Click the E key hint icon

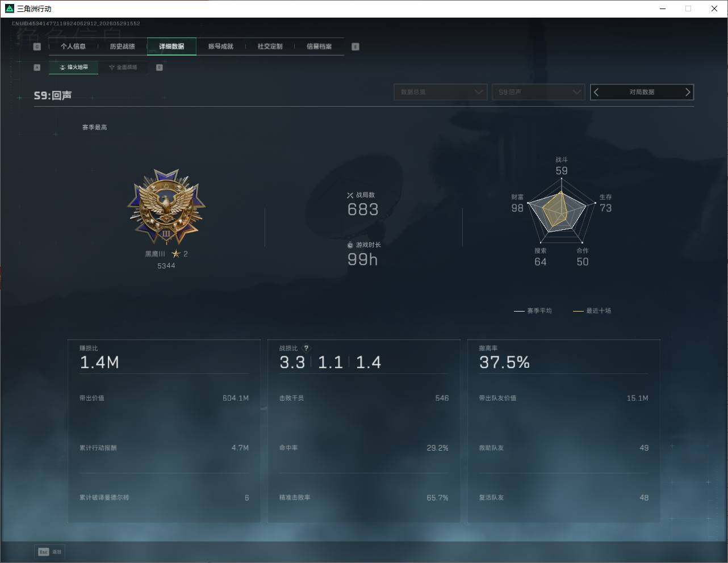[x=355, y=47]
